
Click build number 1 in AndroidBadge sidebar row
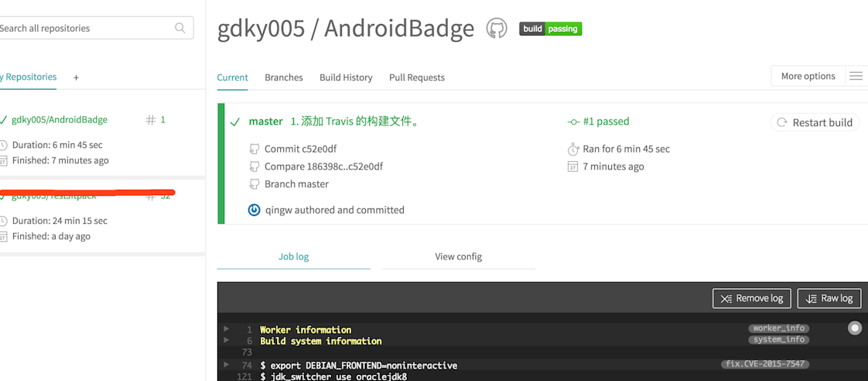click(162, 119)
